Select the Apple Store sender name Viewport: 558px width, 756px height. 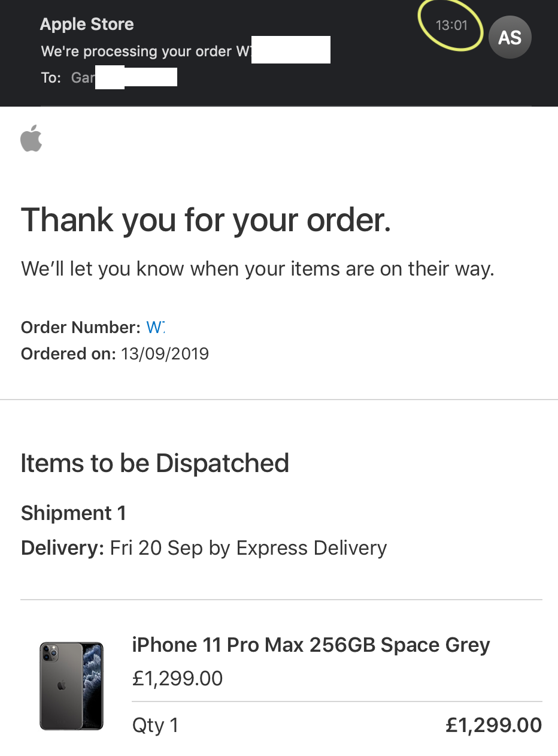pyautogui.click(x=87, y=25)
